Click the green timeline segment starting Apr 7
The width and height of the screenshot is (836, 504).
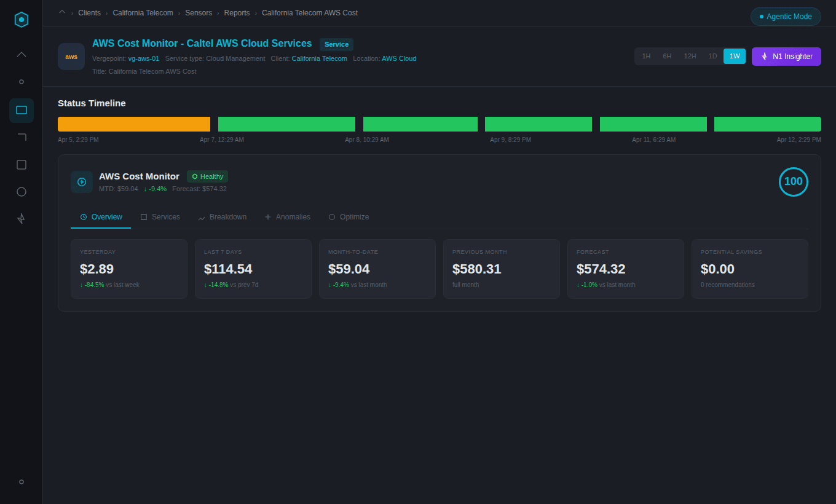[x=286, y=124]
